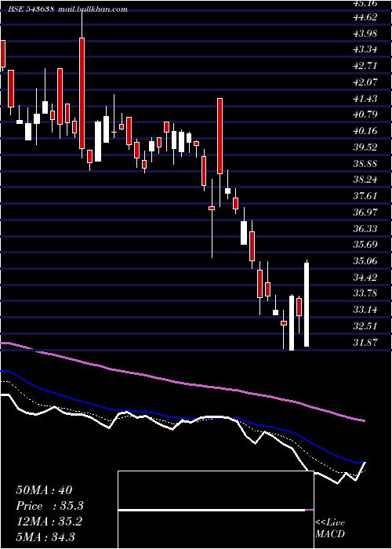Click the 33.14 price axis label
The height and width of the screenshot is (549, 392).
coord(365,310)
